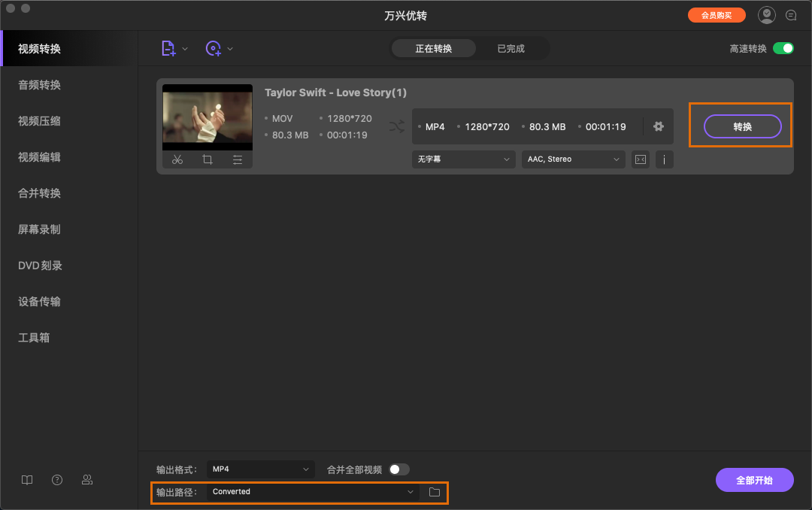The image size is (812, 510).
Task: Click the 转换 convert button
Action: click(x=742, y=126)
